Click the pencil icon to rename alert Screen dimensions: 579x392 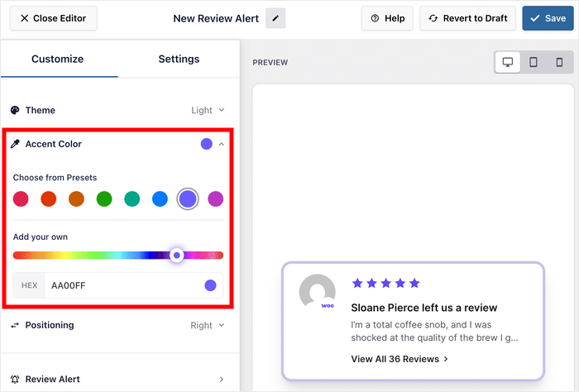point(275,18)
